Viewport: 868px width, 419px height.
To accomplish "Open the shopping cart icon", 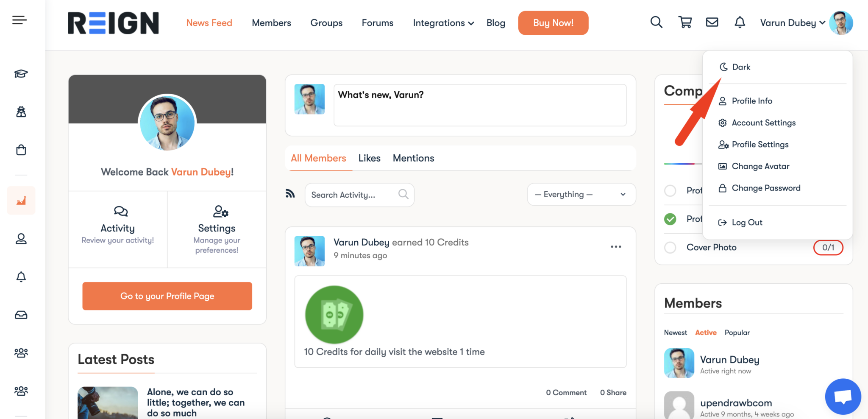I will (x=685, y=22).
